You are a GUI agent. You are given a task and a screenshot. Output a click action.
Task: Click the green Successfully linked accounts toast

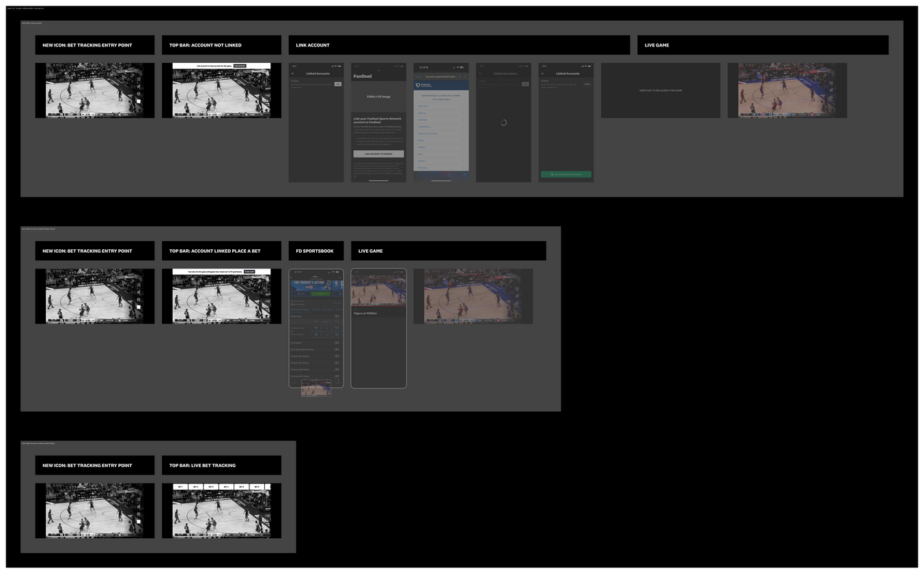coord(566,174)
